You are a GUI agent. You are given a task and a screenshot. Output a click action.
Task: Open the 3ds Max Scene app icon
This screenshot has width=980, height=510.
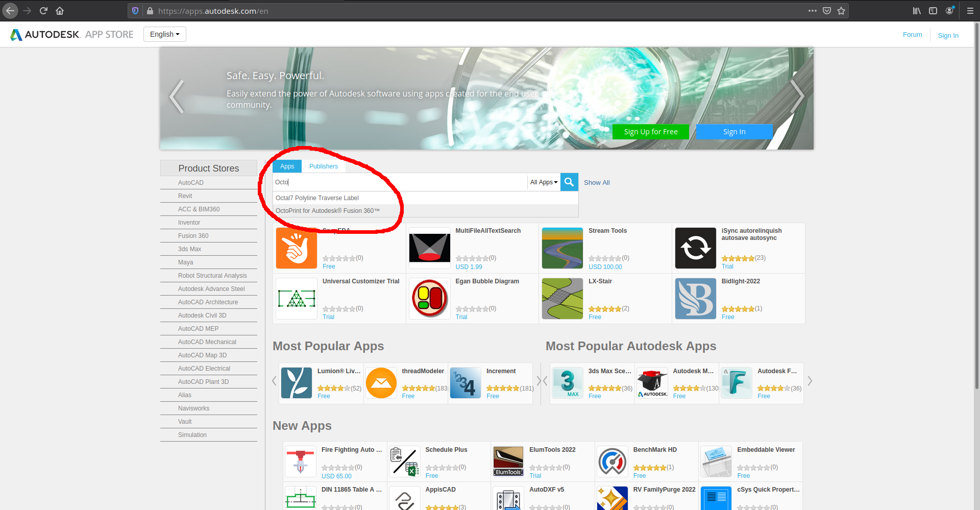[568, 383]
